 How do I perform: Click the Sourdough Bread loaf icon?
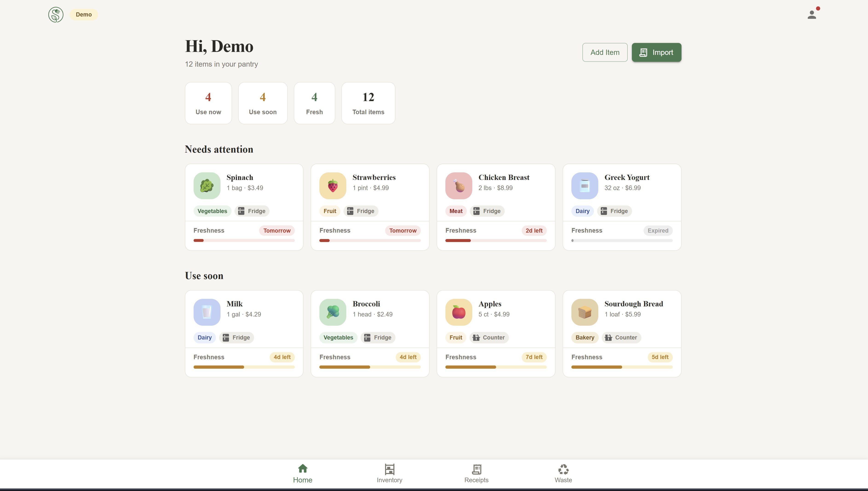585,312
